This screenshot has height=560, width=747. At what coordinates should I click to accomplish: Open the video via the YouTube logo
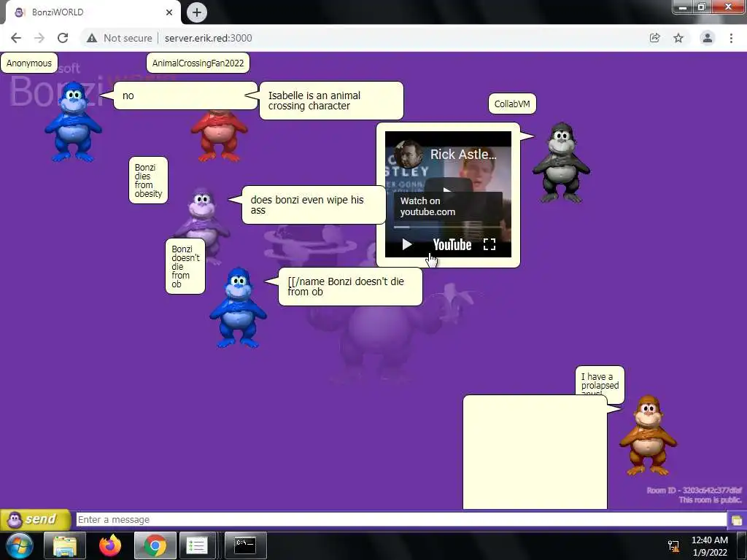pyautogui.click(x=452, y=245)
